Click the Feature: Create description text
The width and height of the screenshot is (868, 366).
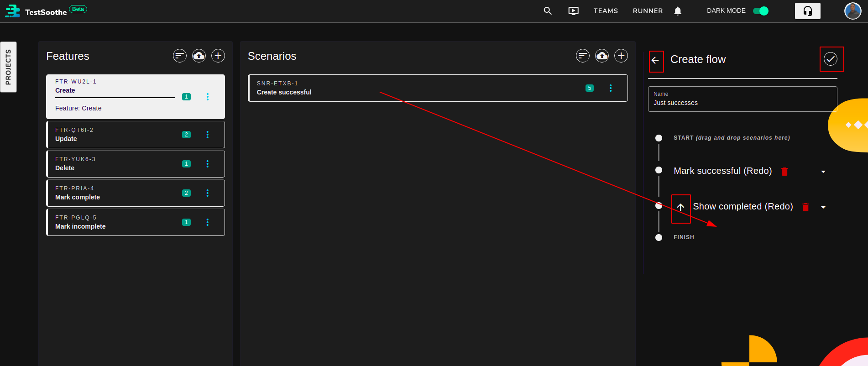coord(78,108)
